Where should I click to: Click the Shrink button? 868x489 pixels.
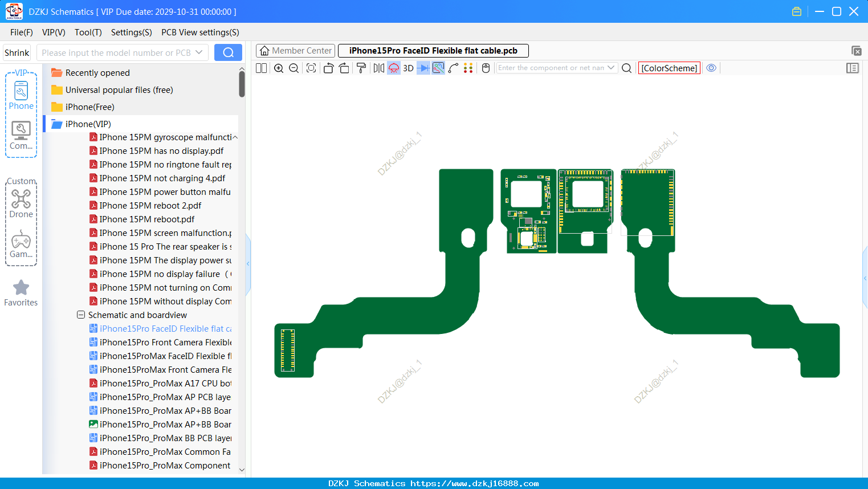[x=17, y=52]
